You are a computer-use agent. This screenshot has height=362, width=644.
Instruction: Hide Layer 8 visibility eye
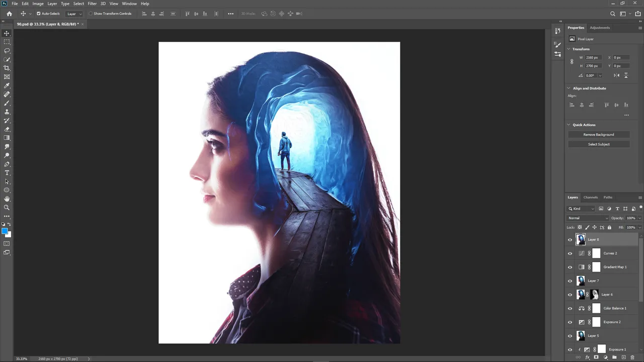[x=570, y=240]
